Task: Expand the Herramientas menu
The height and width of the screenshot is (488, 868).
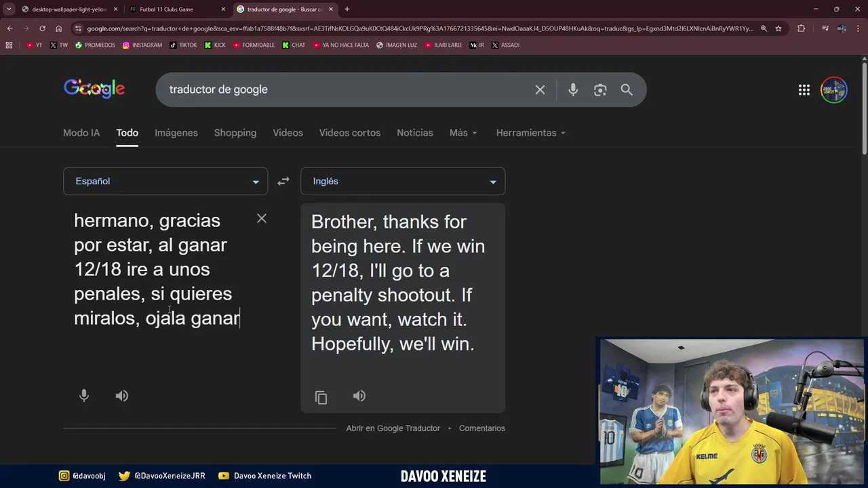Action: point(531,133)
